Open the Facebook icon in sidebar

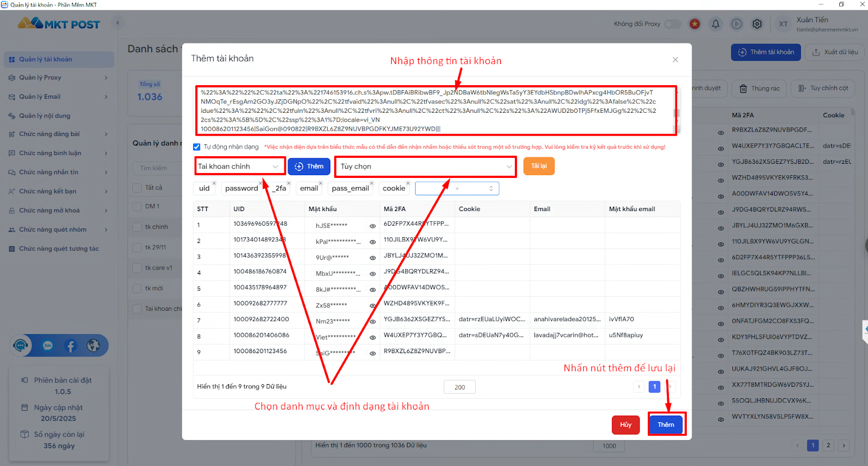point(71,346)
